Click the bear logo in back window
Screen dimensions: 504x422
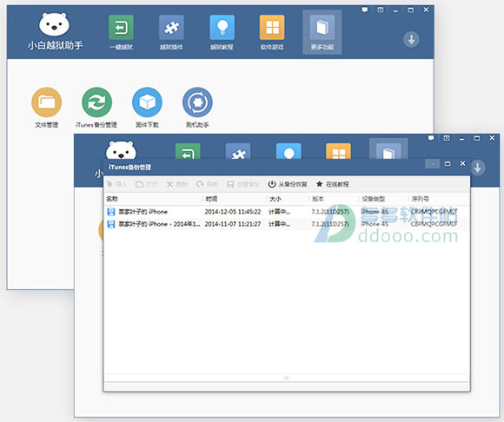(x=54, y=24)
